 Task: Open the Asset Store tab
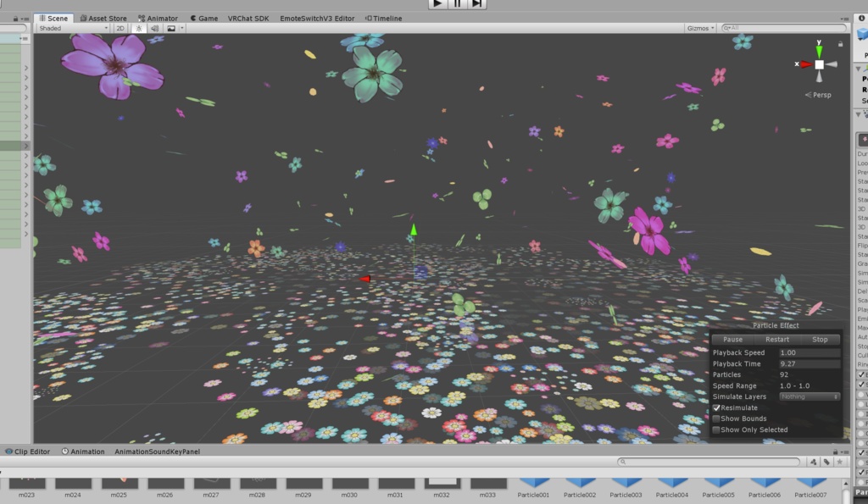pos(103,19)
